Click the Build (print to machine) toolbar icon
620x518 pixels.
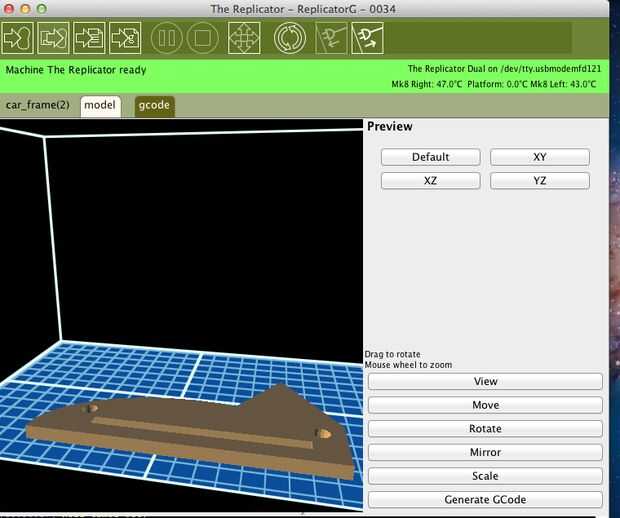point(17,38)
